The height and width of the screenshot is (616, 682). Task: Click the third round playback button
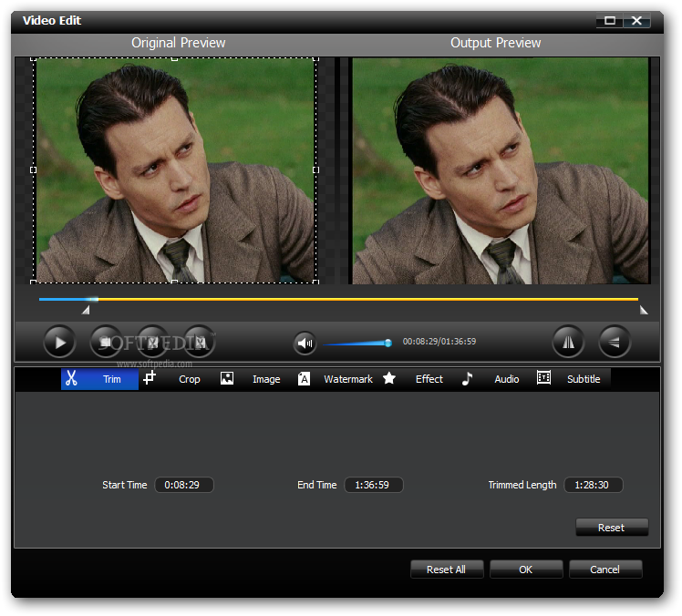coord(152,342)
